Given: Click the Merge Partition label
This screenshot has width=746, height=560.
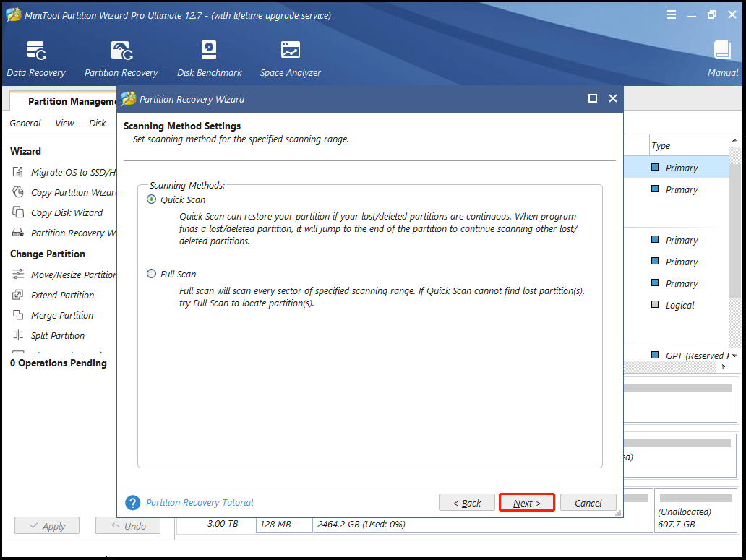Looking at the screenshot, I should pyautogui.click(x=62, y=315).
